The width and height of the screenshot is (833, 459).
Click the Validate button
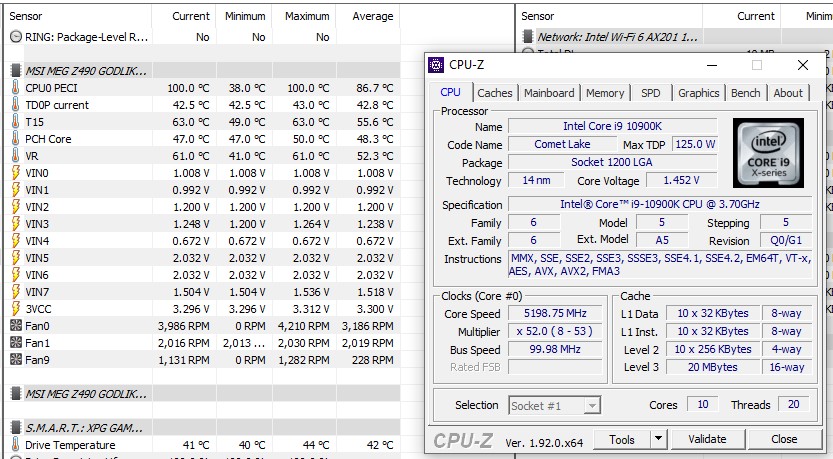pos(707,439)
